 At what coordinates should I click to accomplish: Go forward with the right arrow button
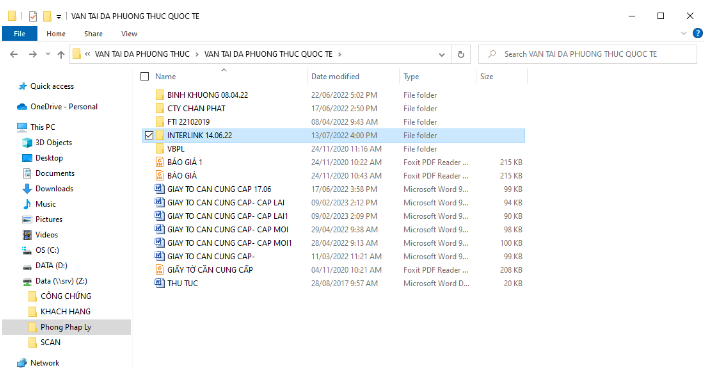tap(33, 55)
